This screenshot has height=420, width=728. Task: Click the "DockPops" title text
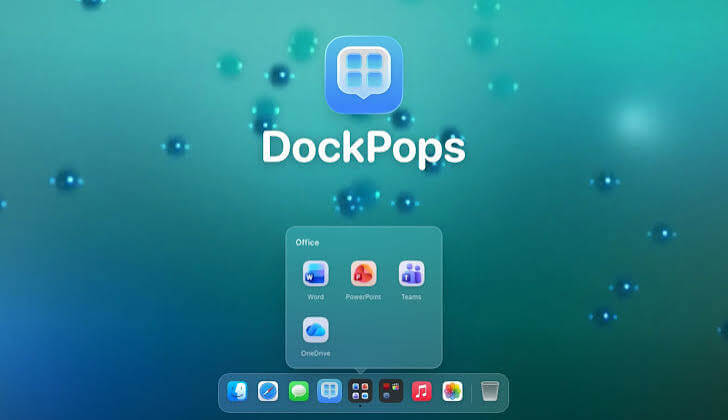pos(364,148)
